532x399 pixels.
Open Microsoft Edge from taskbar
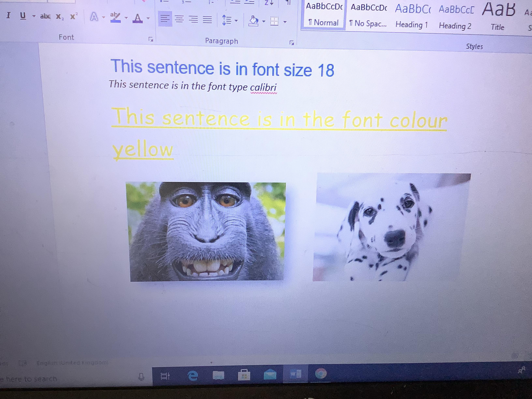click(x=193, y=375)
